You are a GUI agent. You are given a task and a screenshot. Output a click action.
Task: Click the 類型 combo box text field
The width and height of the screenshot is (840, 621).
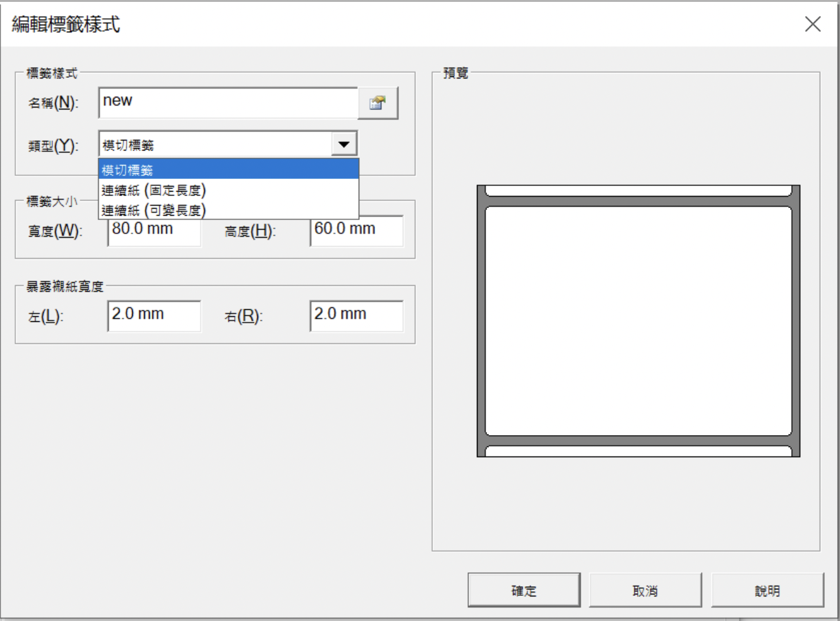215,144
